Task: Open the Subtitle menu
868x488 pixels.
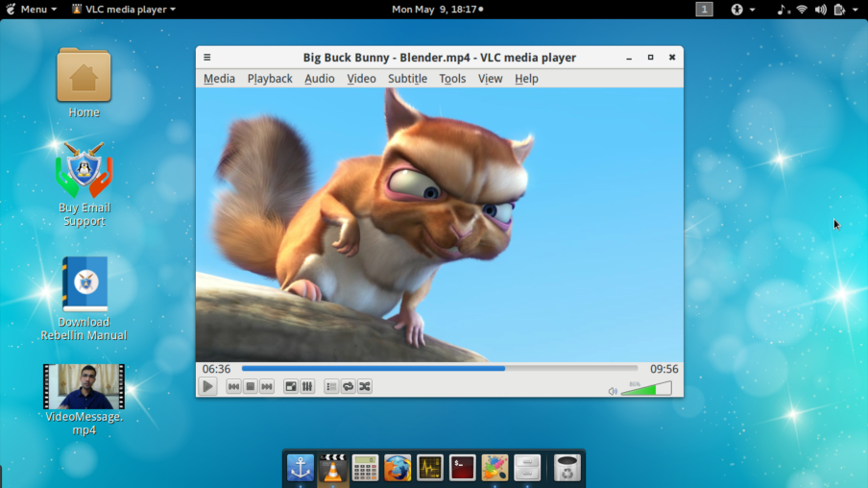Action: point(407,79)
